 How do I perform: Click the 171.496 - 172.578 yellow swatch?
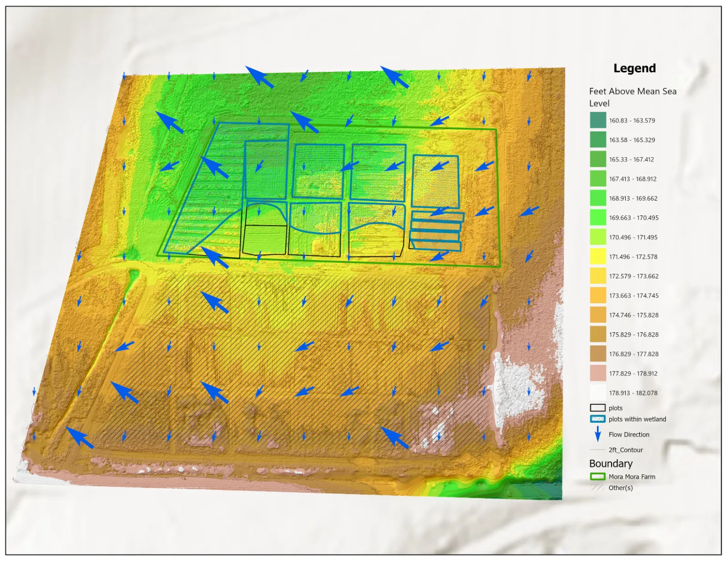click(x=598, y=256)
